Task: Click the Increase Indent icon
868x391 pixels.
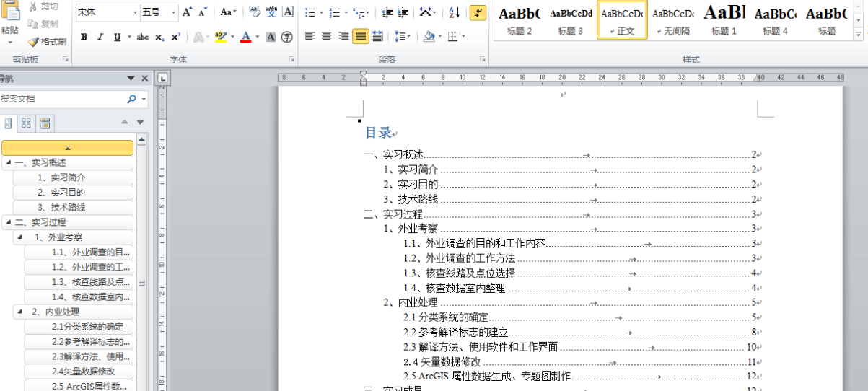Action: tap(403, 12)
